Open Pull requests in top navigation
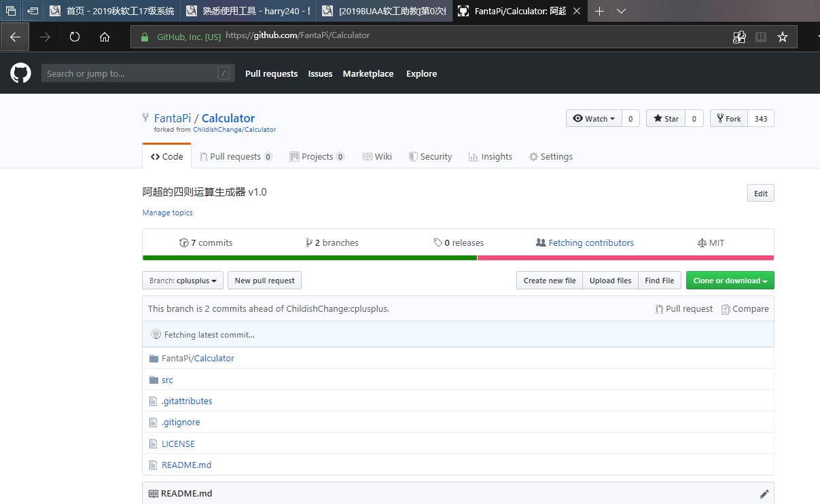The image size is (820, 504). (x=271, y=73)
